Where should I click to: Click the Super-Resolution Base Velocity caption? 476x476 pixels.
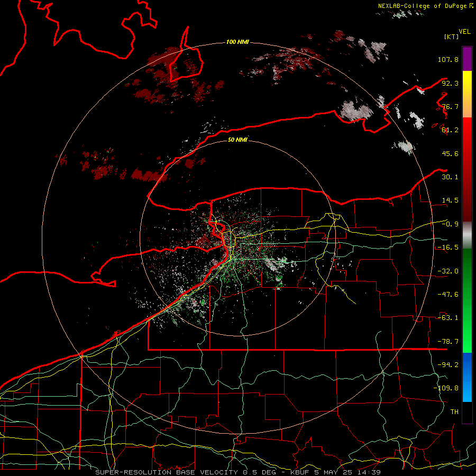pos(238,472)
